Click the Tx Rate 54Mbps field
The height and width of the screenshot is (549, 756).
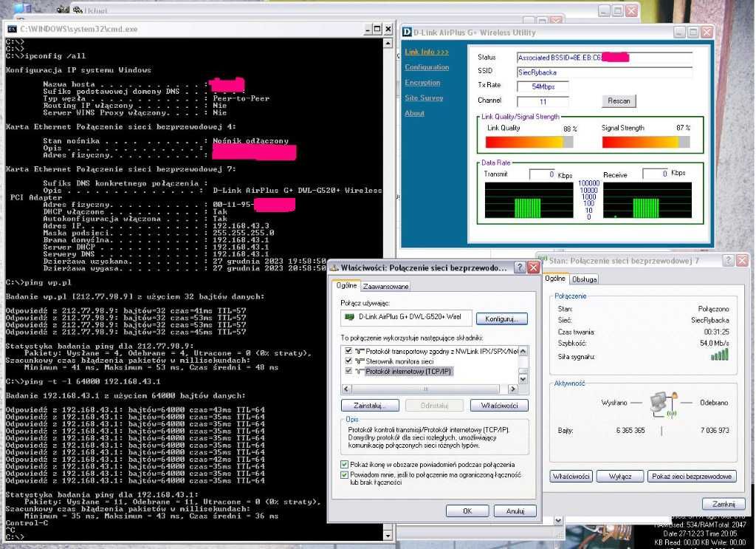543,87
